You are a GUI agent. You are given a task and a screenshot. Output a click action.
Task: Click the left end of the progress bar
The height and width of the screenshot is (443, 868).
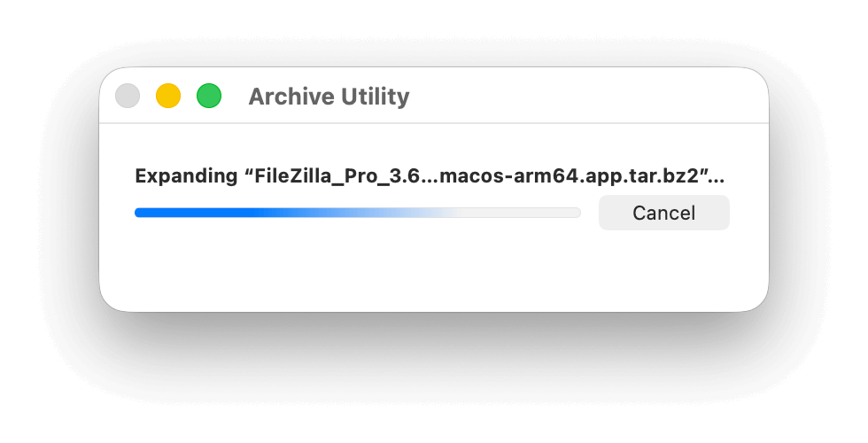[137, 213]
